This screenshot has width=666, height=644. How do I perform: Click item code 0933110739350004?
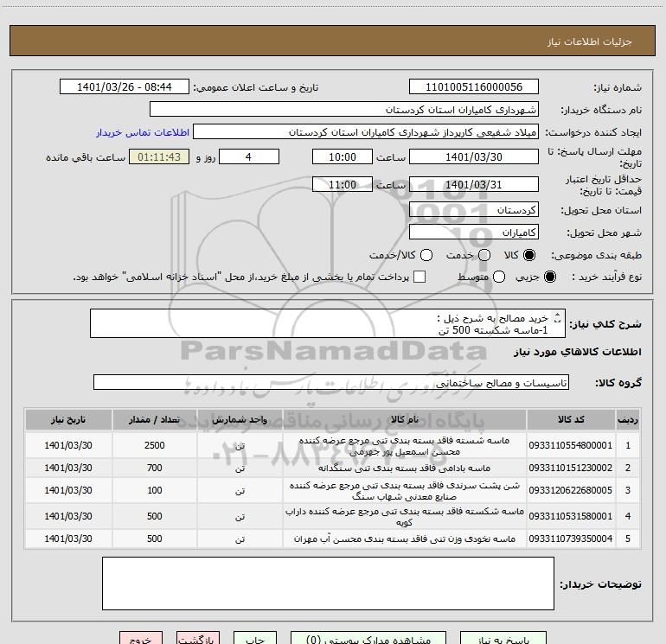click(x=571, y=539)
